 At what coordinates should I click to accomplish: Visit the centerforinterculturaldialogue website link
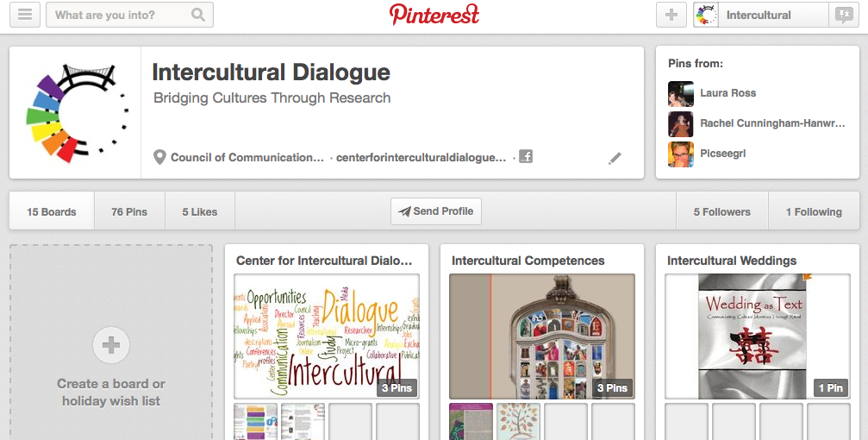421,158
